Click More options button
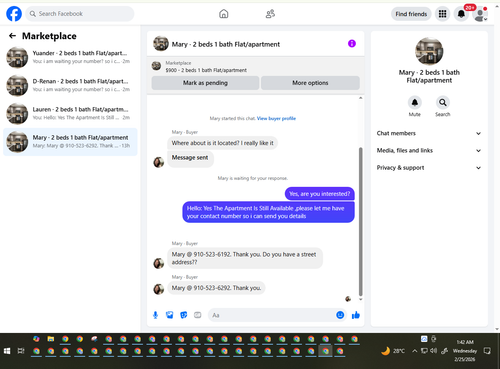500x369 pixels. point(310,83)
